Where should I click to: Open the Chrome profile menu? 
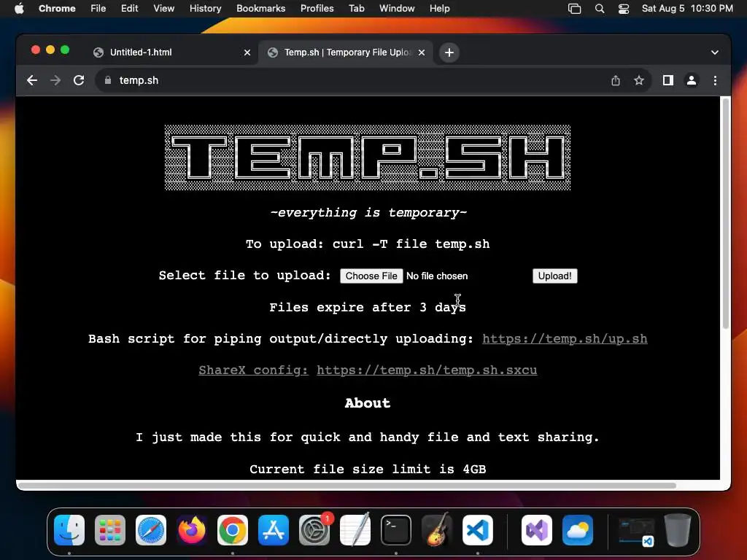pyautogui.click(x=692, y=80)
